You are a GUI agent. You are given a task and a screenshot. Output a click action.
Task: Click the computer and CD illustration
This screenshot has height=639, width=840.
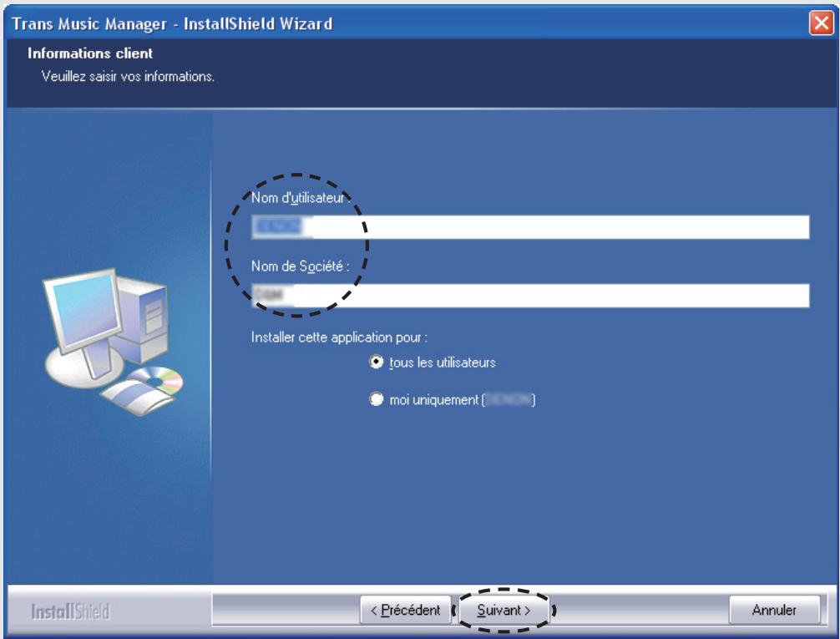coord(113,342)
